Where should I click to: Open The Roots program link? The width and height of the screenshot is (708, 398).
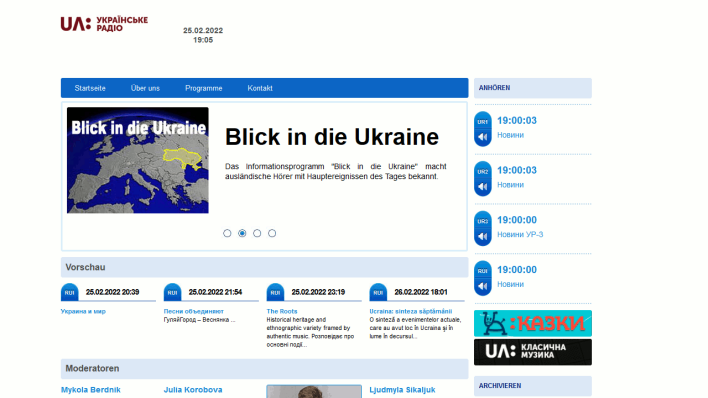(282, 311)
